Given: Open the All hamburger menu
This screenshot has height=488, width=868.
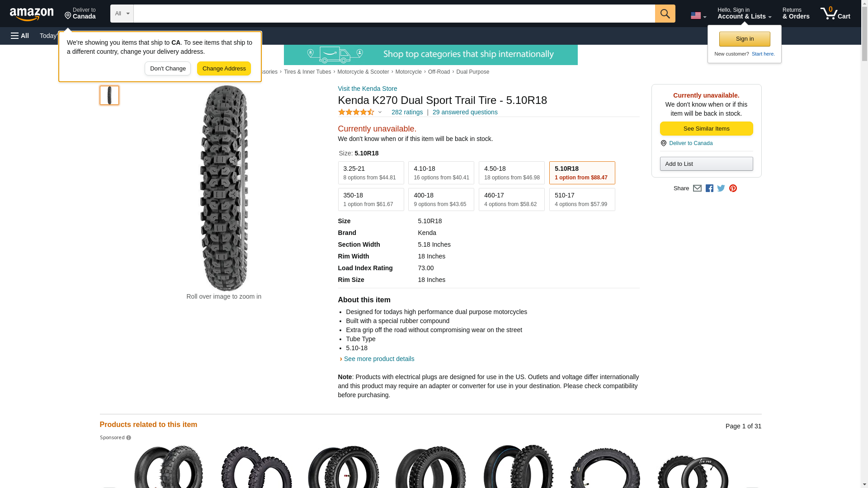Looking at the screenshot, I should coord(20,36).
